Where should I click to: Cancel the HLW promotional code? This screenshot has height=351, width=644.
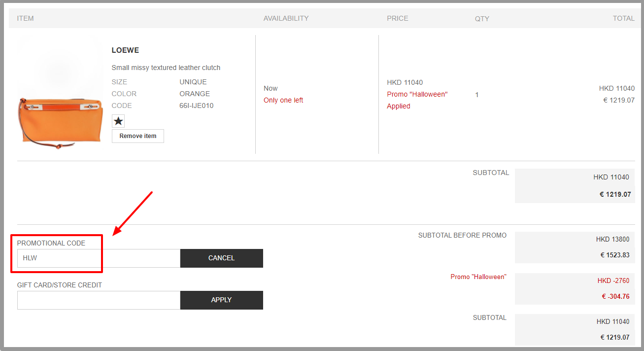[222, 258]
